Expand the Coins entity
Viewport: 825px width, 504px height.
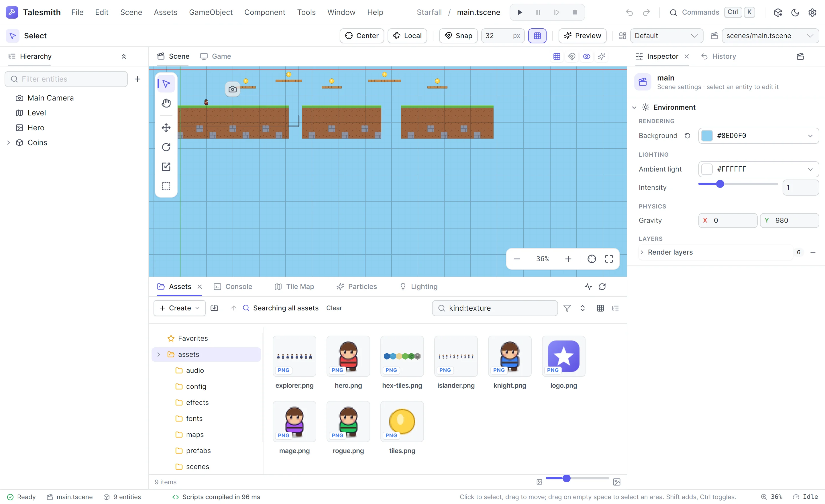8,143
